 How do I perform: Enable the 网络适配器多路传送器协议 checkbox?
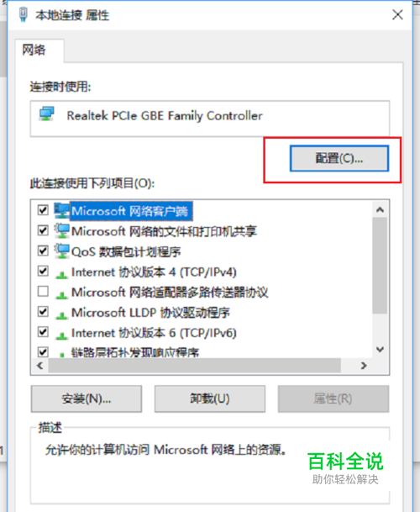pos(43,291)
